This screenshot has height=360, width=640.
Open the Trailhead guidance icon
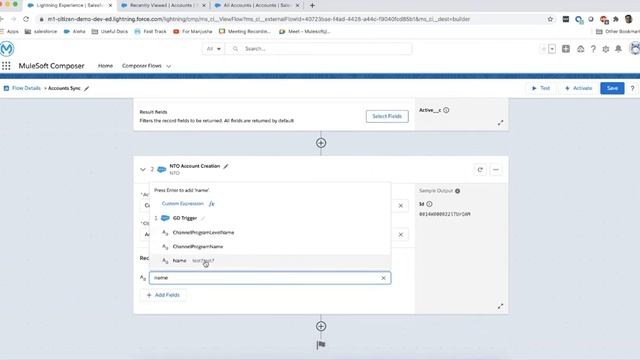click(x=580, y=49)
